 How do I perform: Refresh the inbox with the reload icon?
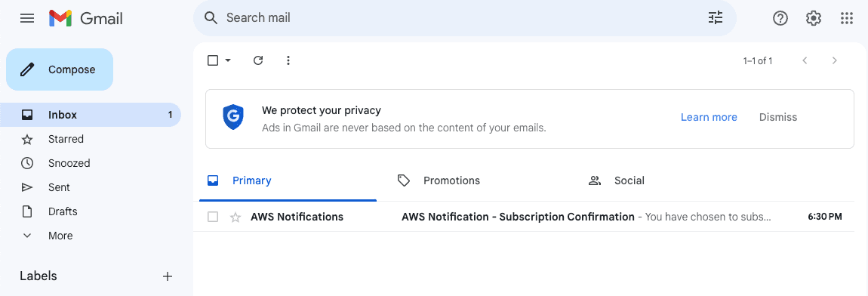[258, 60]
